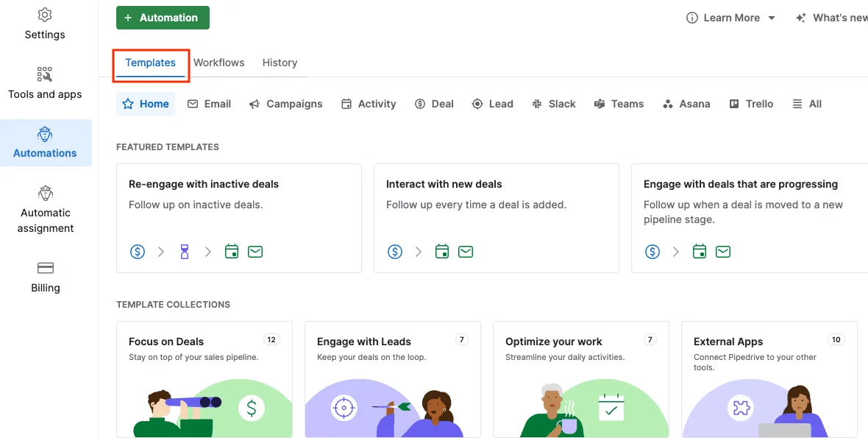
Task: Open Settings from the sidebar gear icon
Action: tap(45, 15)
